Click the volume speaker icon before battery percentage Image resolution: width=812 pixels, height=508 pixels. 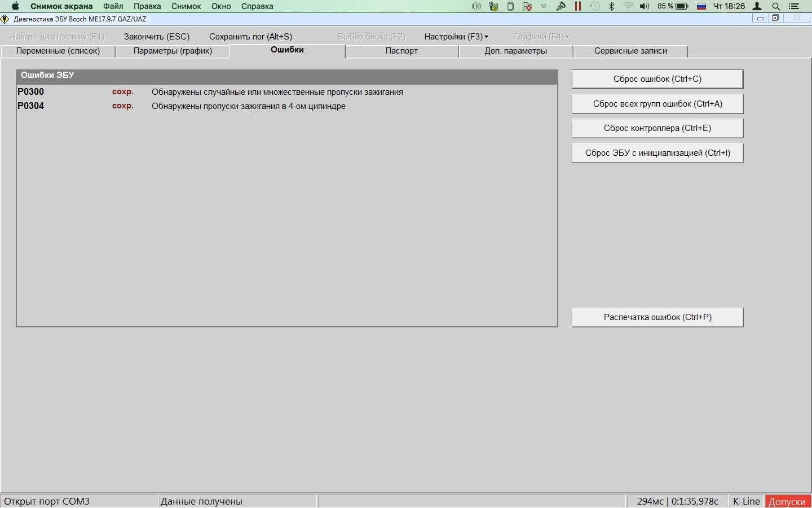coord(645,6)
